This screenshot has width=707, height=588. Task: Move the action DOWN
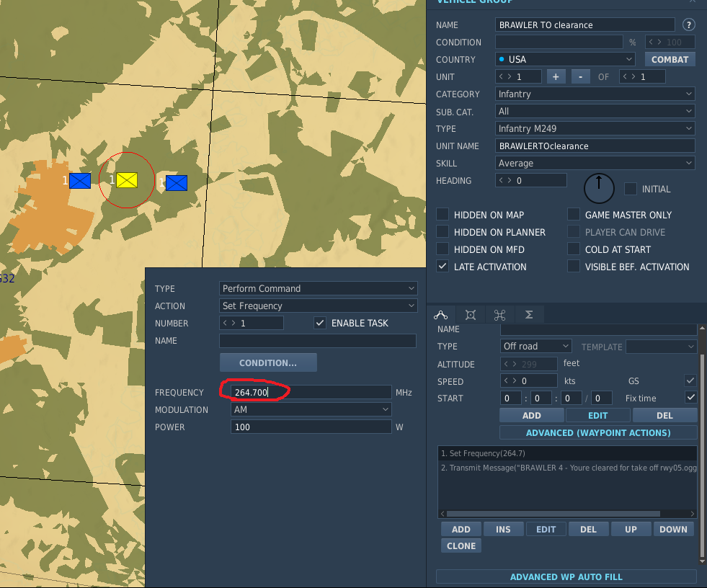tap(673, 529)
